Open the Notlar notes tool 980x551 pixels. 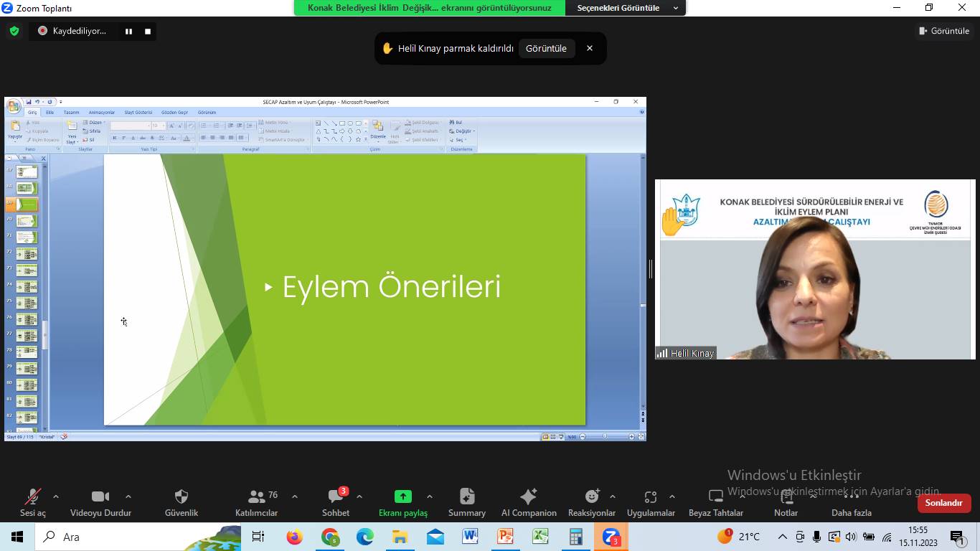[x=786, y=496]
